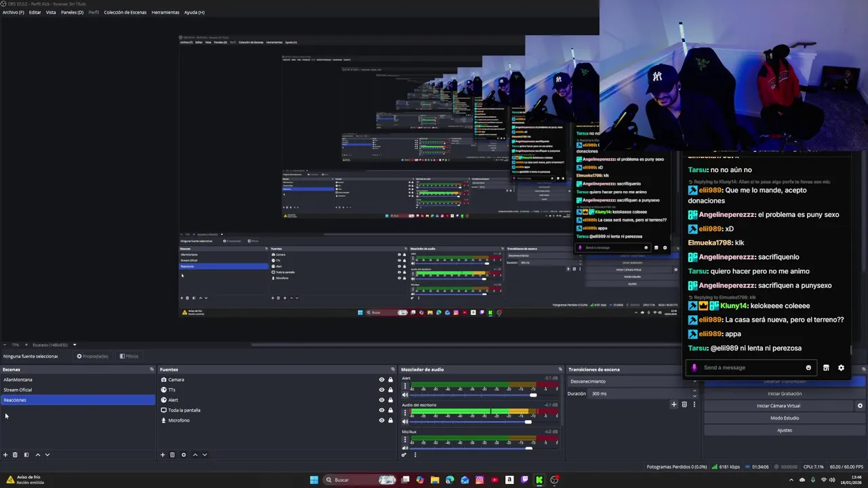This screenshot has width=868, height=488.
Task: Hide the TTs source
Action: (x=382, y=390)
